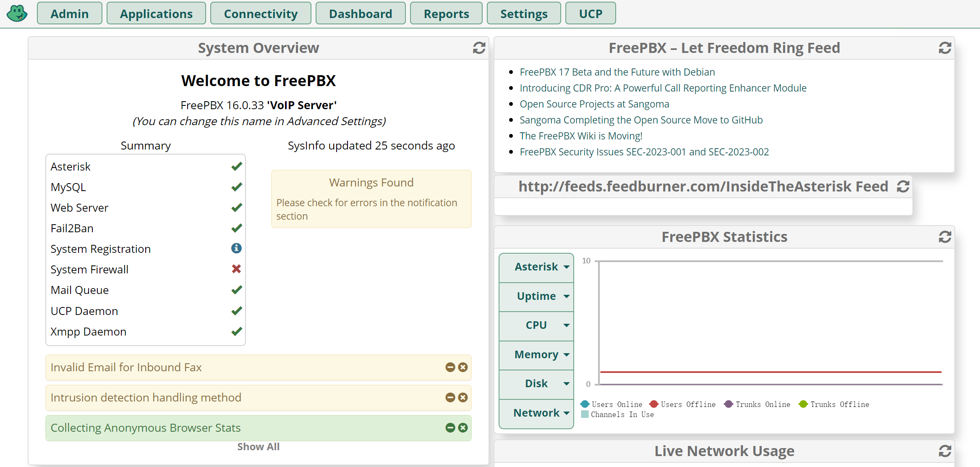Ignore the Intrusion detection handling method notice

tap(450, 398)
